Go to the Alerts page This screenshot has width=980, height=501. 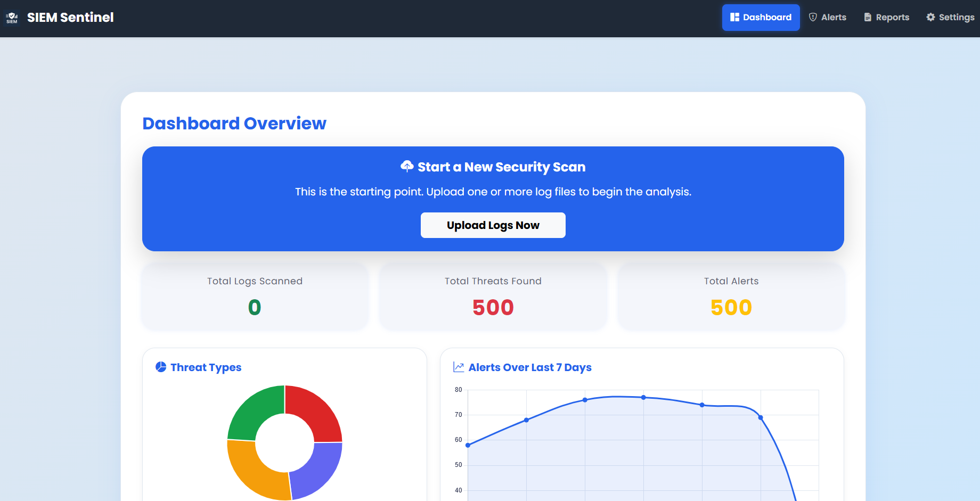[x=828, y=18]
